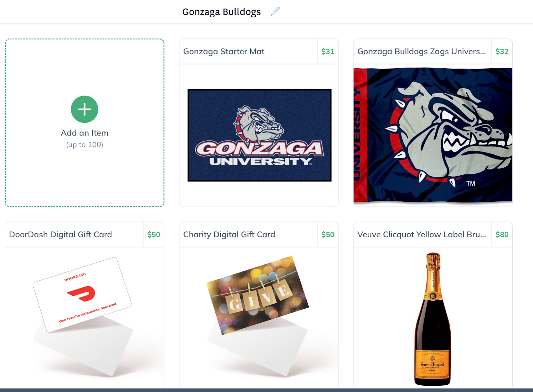Select the Veuve Clicquot champagne bottle image

433,319
